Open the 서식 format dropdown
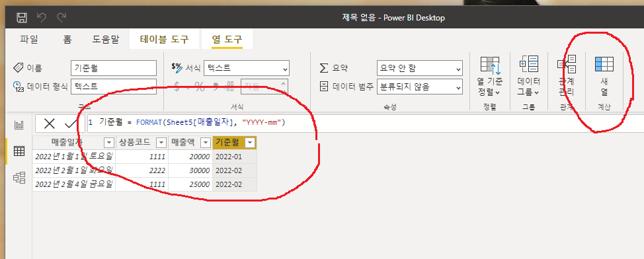The image size is (644, 259). [247, 68]
